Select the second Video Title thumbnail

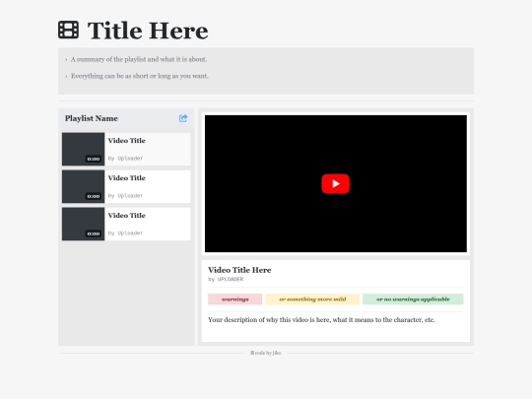tap(83, 186)
